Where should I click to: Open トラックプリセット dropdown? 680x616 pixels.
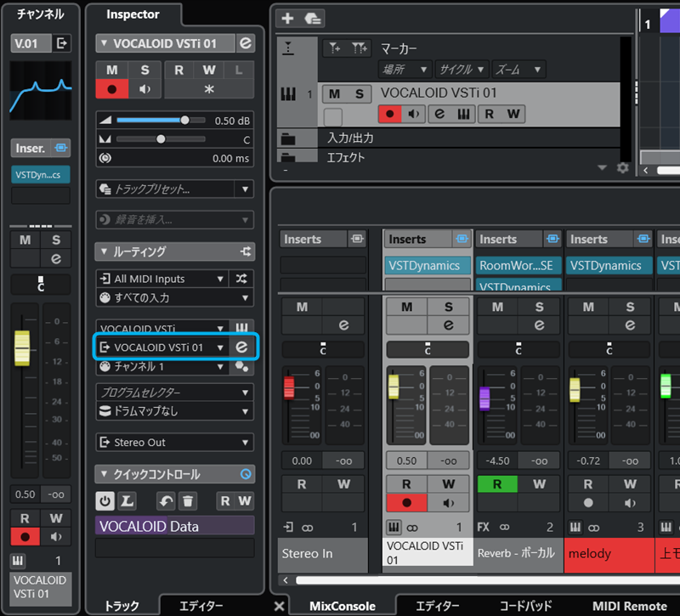pyautogui.click(x=245, y=189)
